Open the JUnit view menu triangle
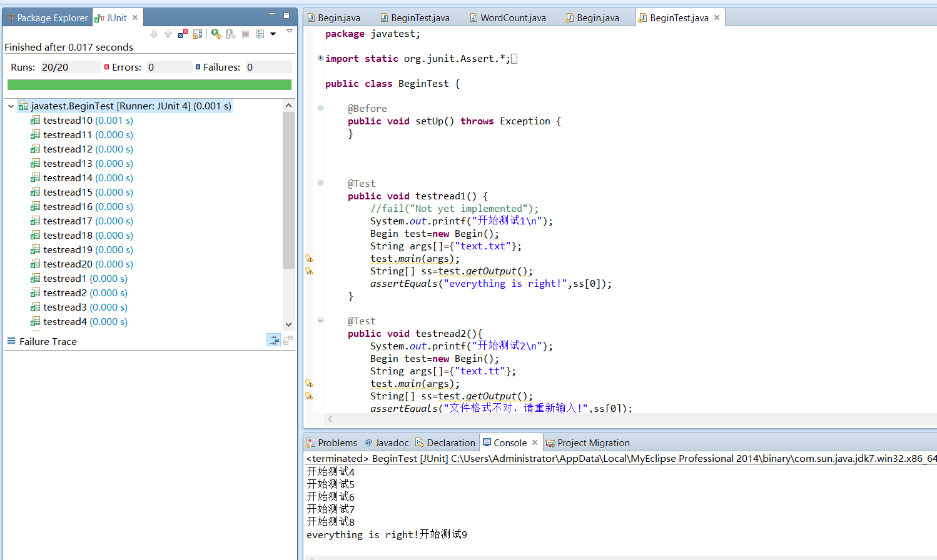Image resolution: width=937 pixels, height=560 pixels. click(x=289, y=31)
